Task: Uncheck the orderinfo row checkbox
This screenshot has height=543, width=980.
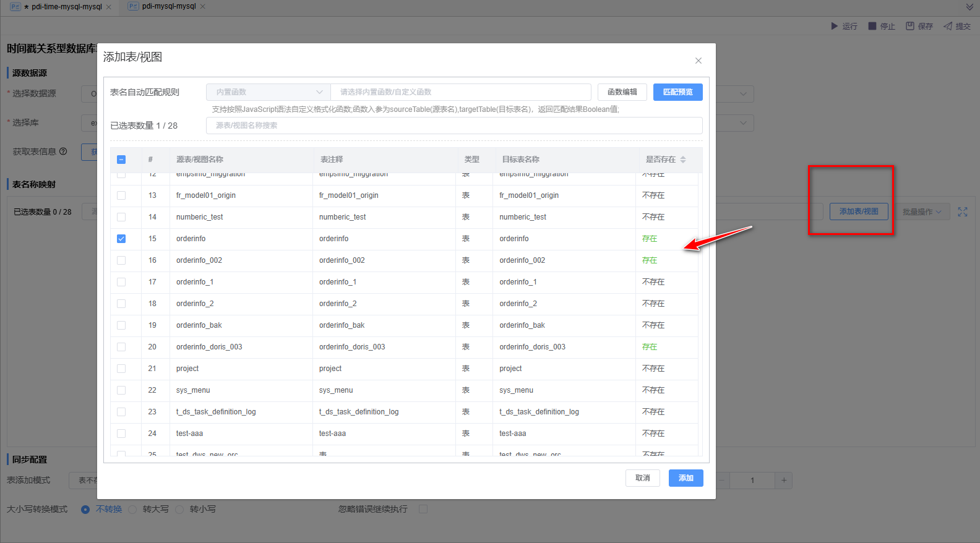Action: tap(121, 239)
